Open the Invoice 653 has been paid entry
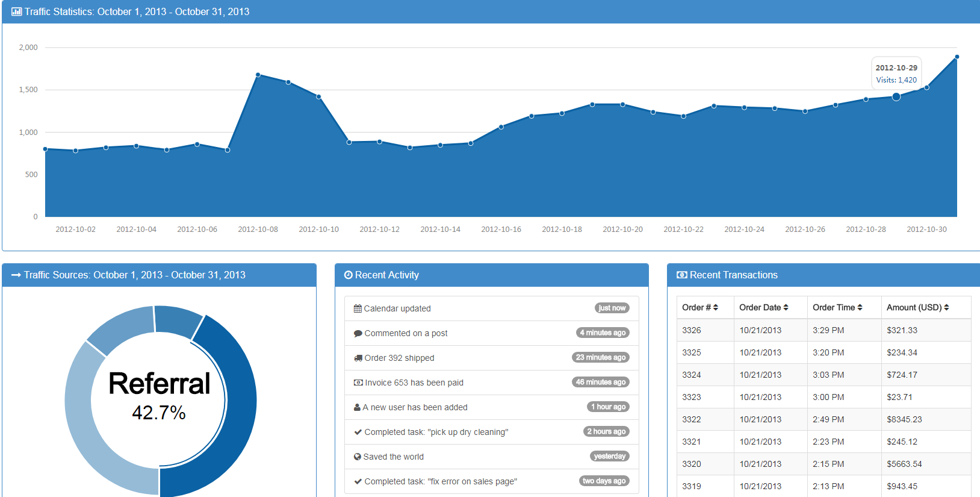980x497 pixels. pos(414,383)
